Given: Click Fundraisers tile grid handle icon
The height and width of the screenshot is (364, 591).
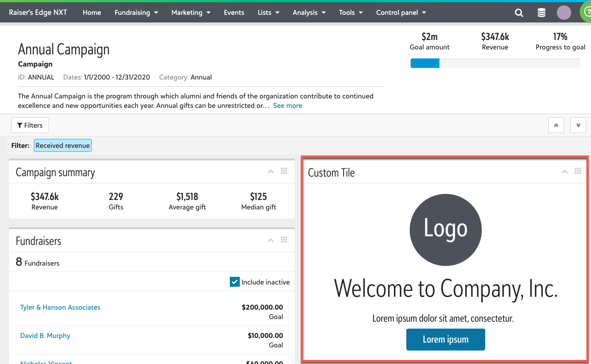Looking at the screenshot, I should (x=284, y=240).
